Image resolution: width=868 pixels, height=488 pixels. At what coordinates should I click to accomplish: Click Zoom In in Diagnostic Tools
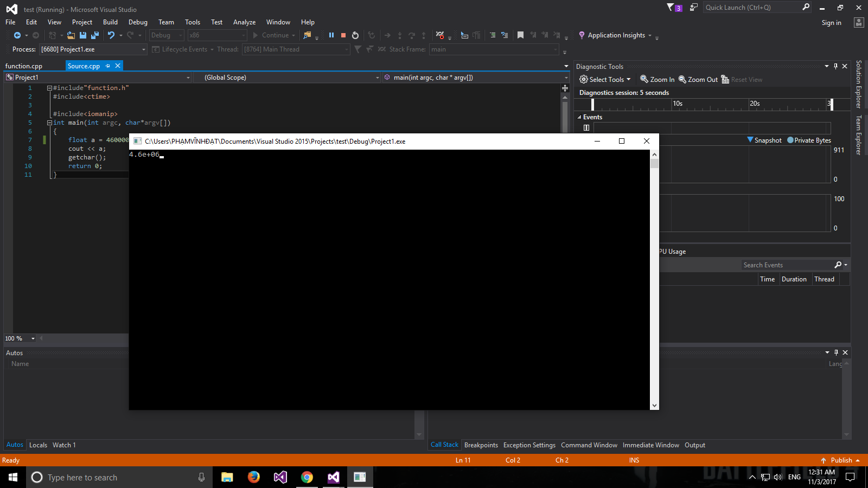pyautogui.click(x=658, y=80)
